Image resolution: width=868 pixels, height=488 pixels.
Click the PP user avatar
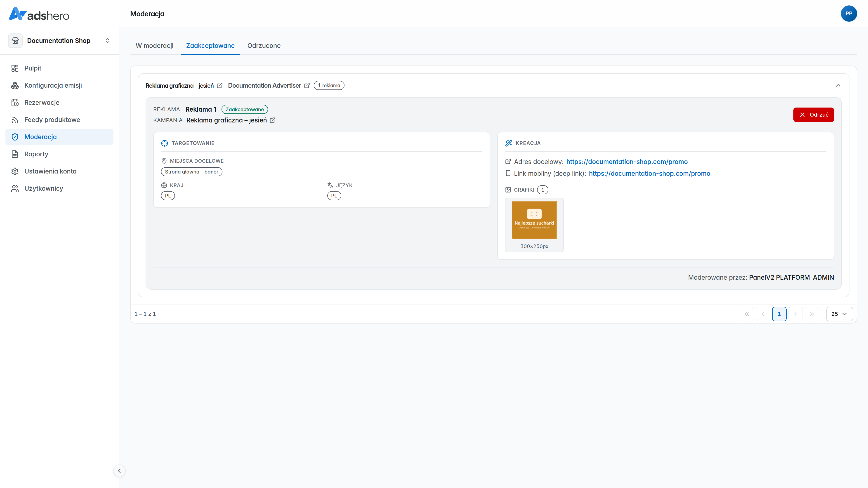click(x=849, y=14)
